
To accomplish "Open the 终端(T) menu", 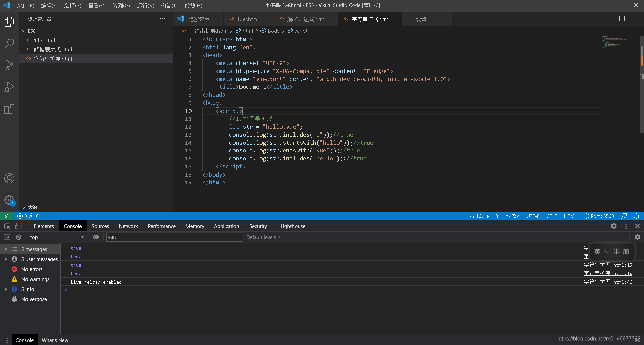I will (x=169, y=5).
